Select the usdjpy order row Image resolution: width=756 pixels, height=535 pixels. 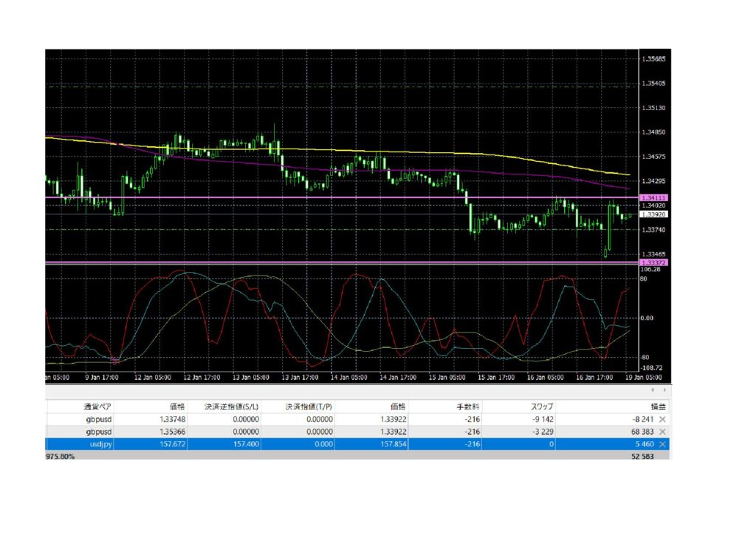pos(357,444)
